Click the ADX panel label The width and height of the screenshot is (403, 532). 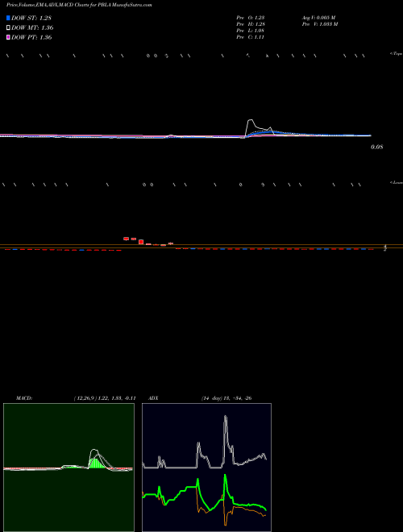(153, 398)
